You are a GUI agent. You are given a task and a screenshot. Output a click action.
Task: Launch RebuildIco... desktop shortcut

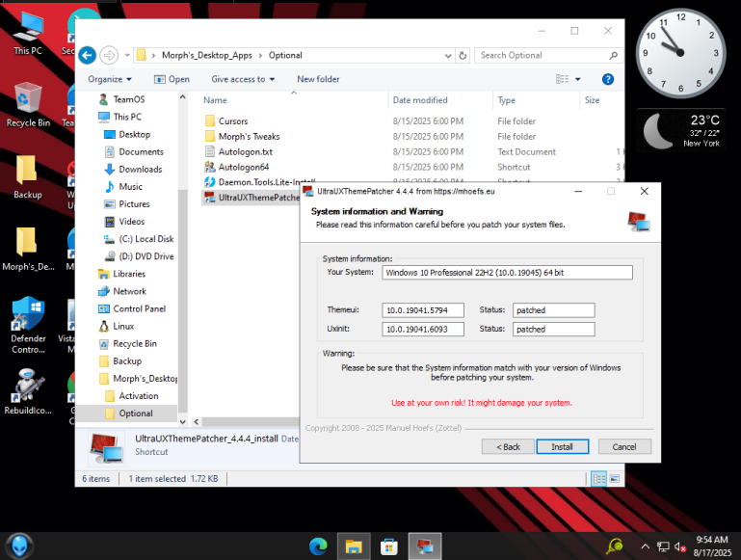[28, 391]
